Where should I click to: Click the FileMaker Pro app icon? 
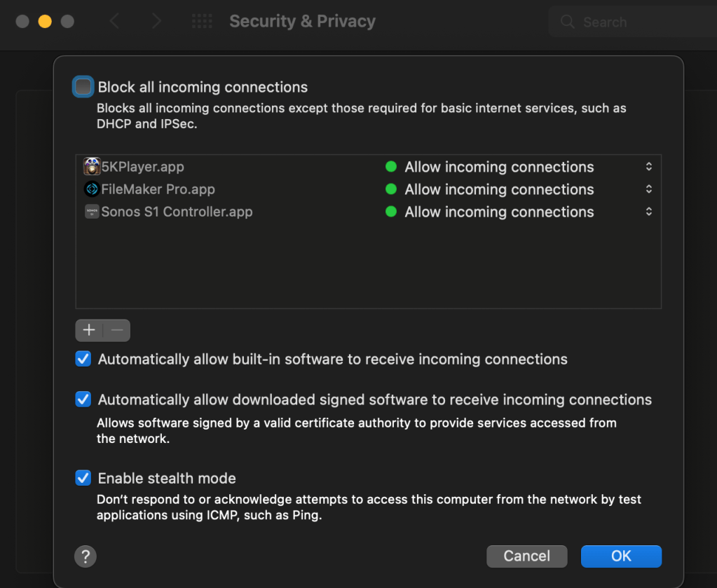[x=92, y=189]
